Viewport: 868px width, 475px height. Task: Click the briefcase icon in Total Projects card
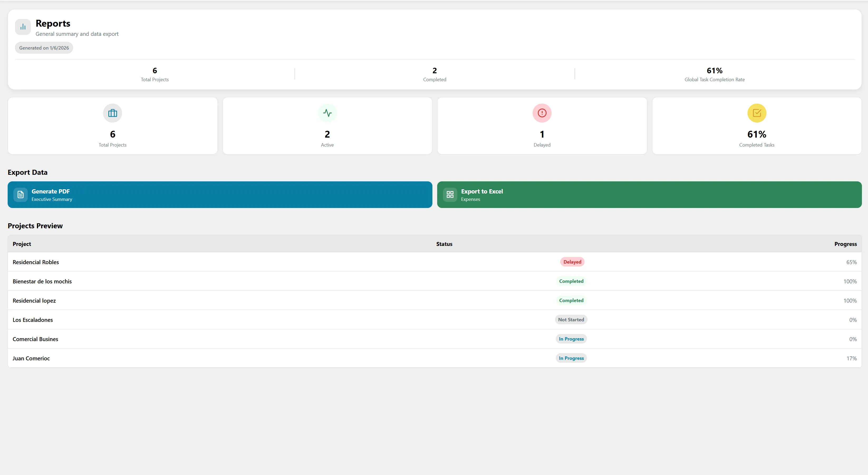pyautogui.click(x=113, y=113)
